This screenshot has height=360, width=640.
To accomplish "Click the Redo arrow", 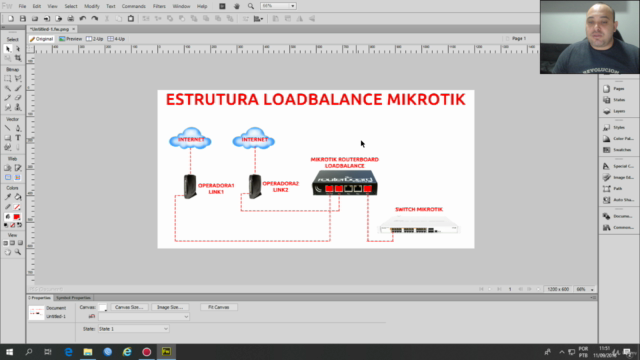I will (x=95, y=19).
